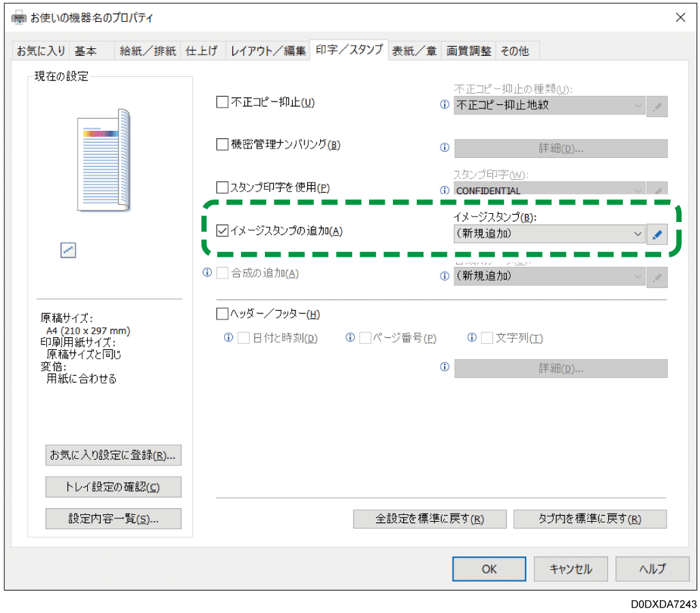
Task: Click the zoom arrows icon under the preview
Action: click(67, 251)
